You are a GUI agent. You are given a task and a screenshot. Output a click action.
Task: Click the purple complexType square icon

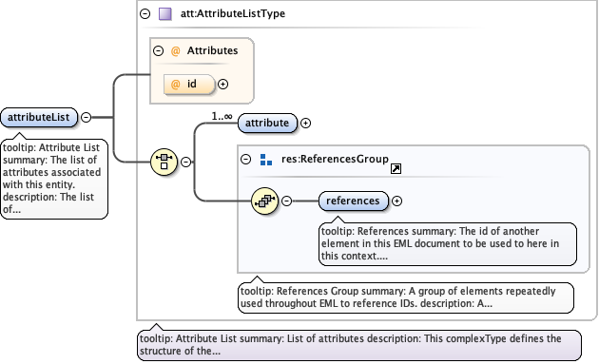click(x=165, y=13)
